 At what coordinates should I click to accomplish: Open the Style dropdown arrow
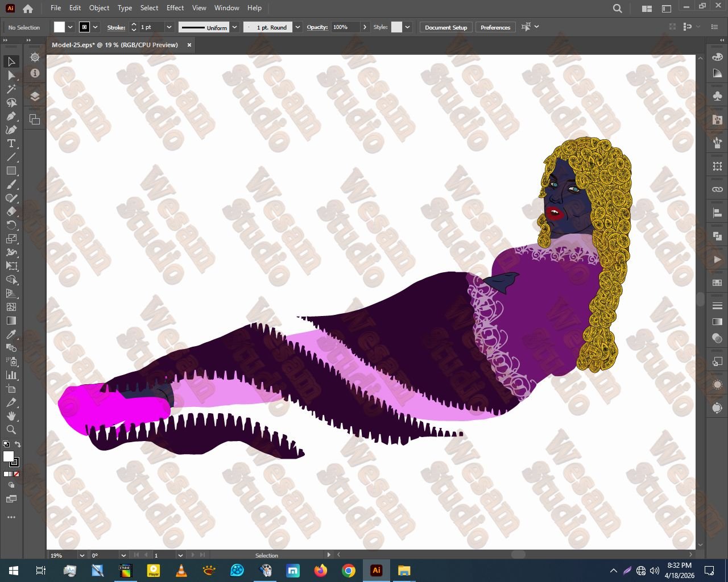pyautogui.click(x=407, y=27)
